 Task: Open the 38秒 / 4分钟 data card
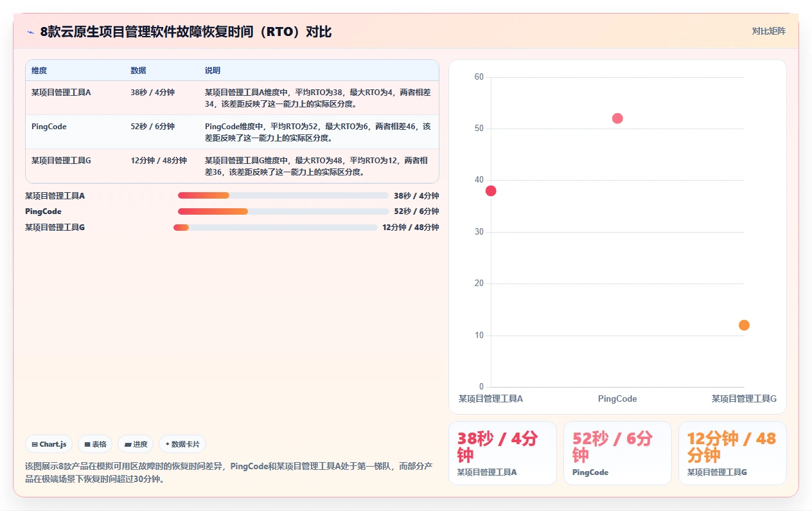502,453
